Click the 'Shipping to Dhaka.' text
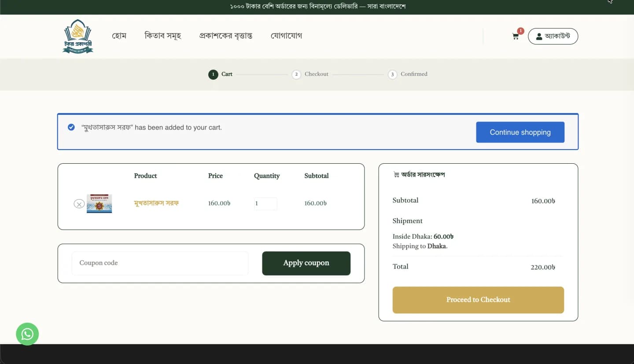This screenshot has width=634, height=364. pyautogui.click(x=420, y=246)
